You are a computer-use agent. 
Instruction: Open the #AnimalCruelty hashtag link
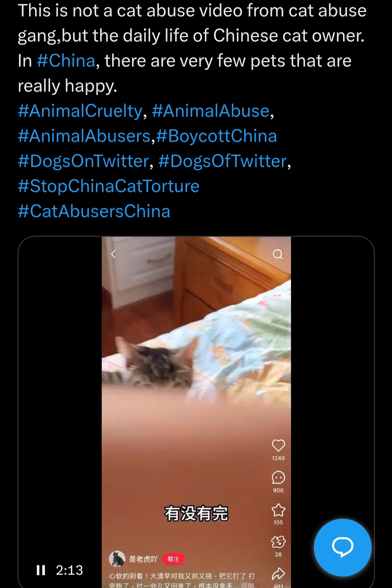coord(80,111)
